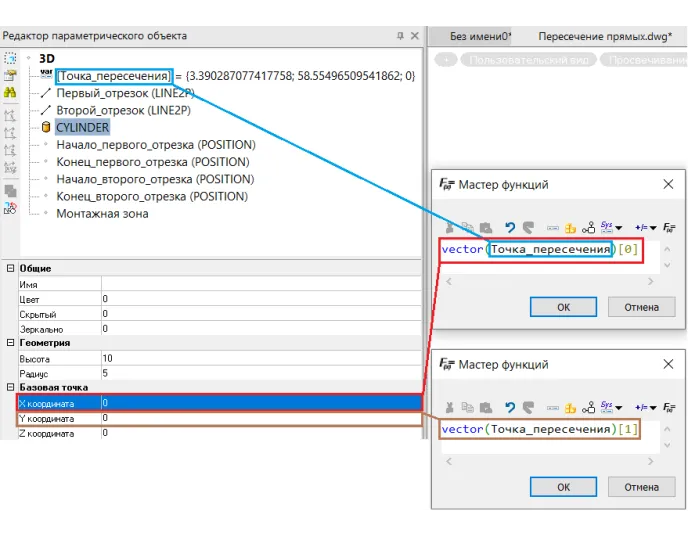Click Paste icon in the [0] function wizard
The image size is (688, 537).
tap(486, 227)
